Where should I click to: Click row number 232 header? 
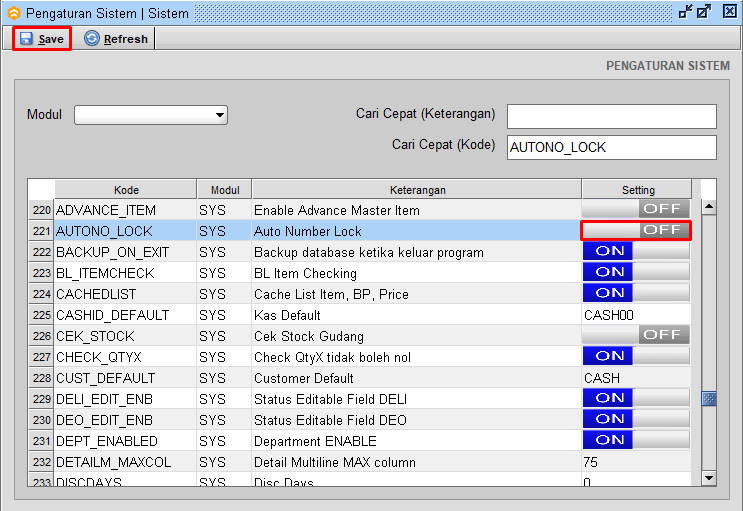(41, 462)
